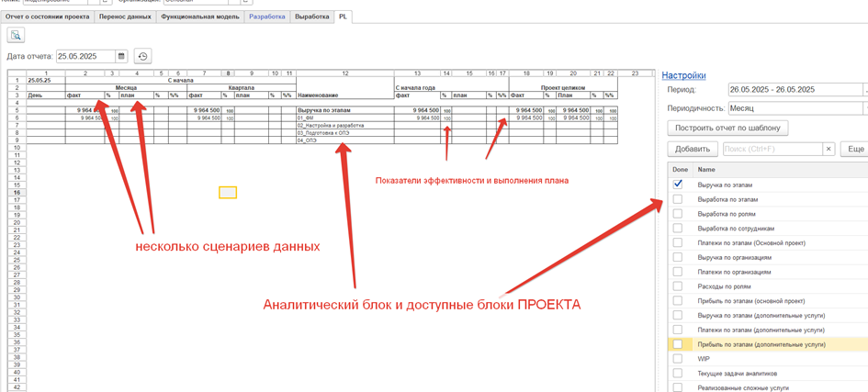Image resolution: width=868 pixels, height=392 pixels.
Task: Enable Текущие задачи аналитиков checkbox
Action: (x=678, y=374)
